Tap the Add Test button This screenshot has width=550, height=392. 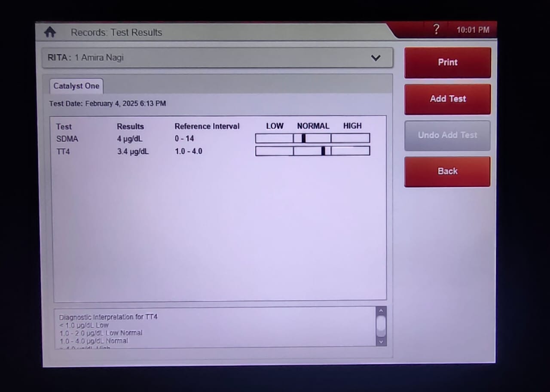click(x=447, y=99)
